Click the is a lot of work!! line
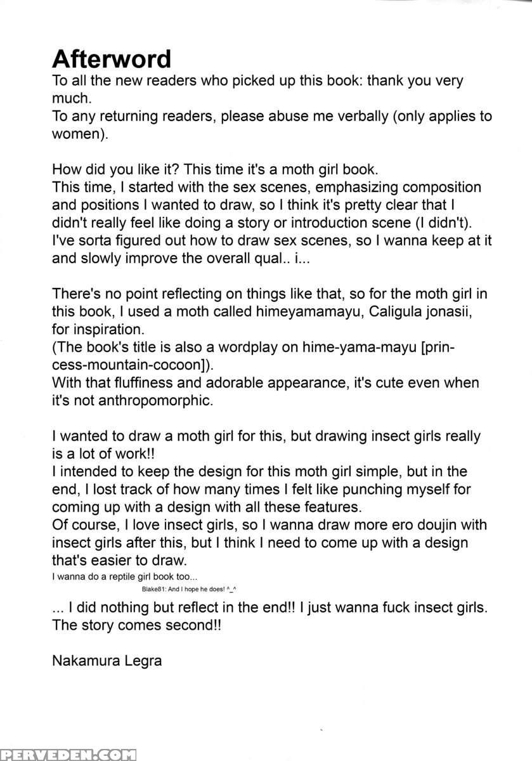The image size is (532, 761). pos(108,454)
